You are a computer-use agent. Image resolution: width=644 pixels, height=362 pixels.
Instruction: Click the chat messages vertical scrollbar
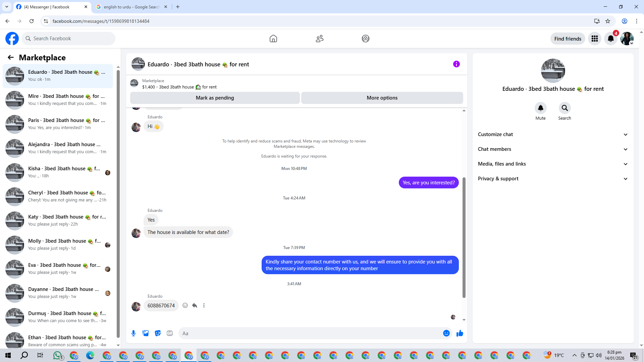pos(464,237)
